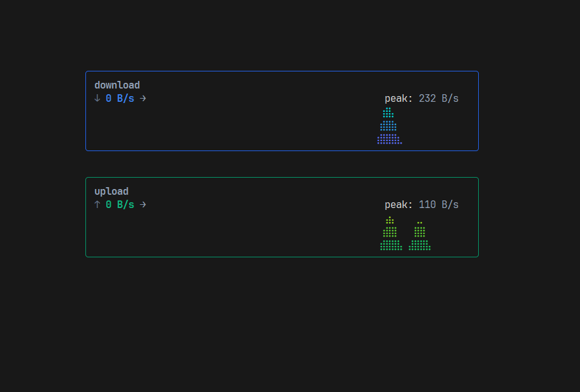This screenshot has width=580, height=392.
Task: Click the up arrow icon beside upload speed
Action: point(97,204)
